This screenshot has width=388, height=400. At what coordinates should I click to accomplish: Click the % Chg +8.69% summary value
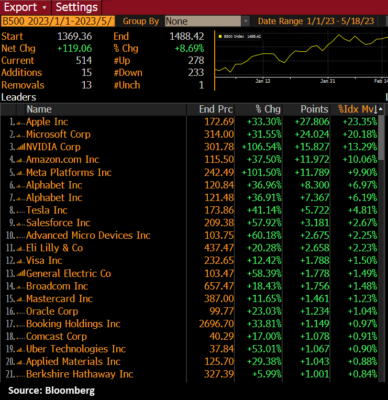[x=190, y=48]
